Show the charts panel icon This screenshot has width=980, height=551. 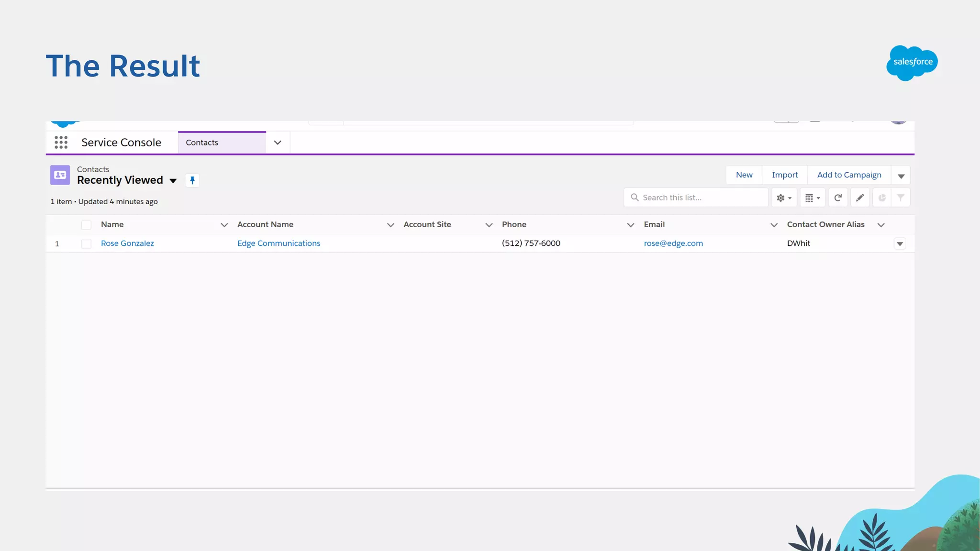click(882, 198)
